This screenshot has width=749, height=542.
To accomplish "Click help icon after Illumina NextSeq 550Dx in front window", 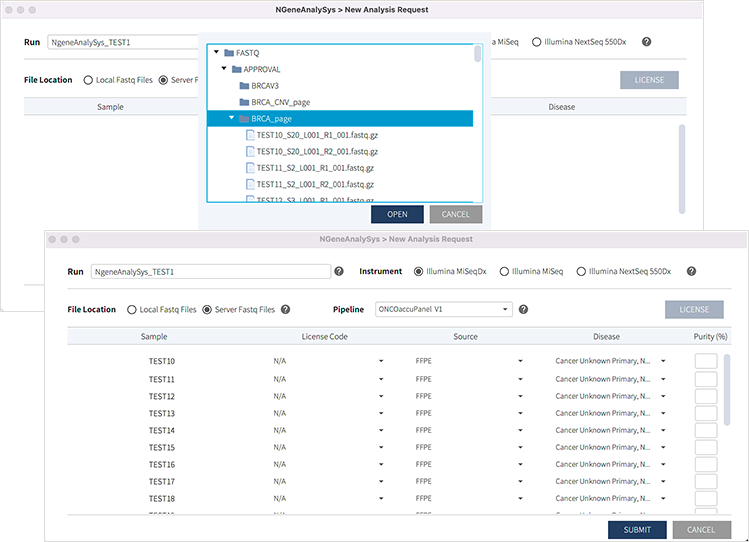I will pos(691,271).
